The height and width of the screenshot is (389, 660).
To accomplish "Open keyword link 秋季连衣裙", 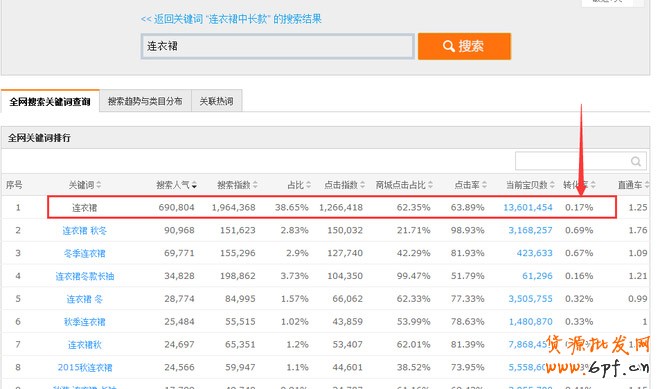I will coord(85,322).
